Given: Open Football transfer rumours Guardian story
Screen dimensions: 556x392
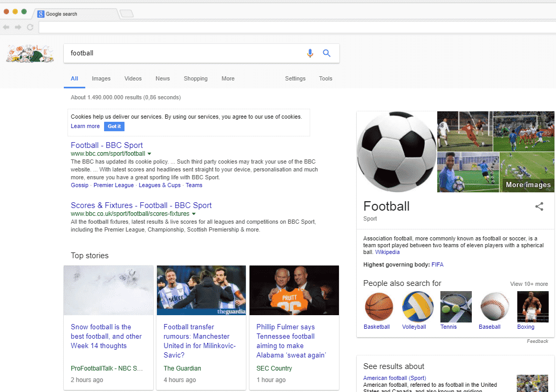Looking at the screenshot, I should tap(199, 341).
